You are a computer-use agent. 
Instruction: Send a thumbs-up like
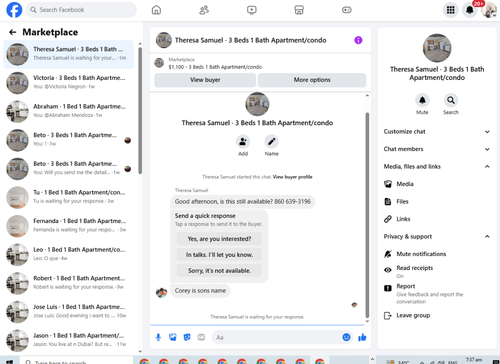(362, 337)
